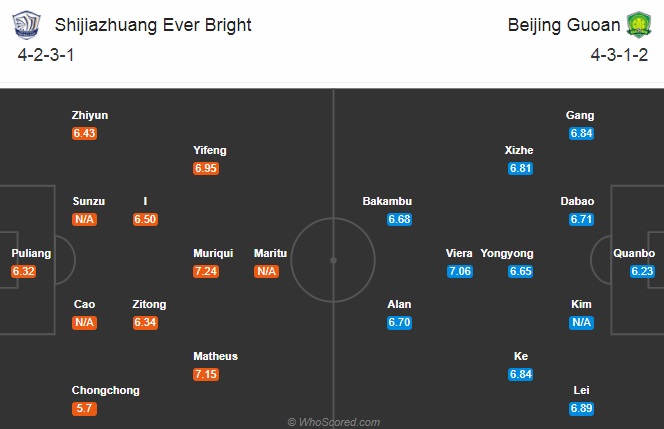The image size is (664, 429).
Task: Click Zhiyun's player name
Action: [x=89, y=116]
